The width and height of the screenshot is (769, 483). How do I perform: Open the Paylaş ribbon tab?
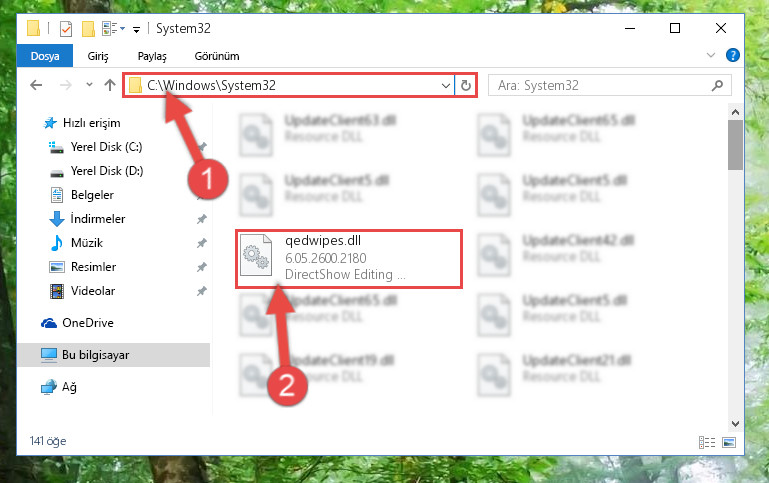(x=152, y=56)
